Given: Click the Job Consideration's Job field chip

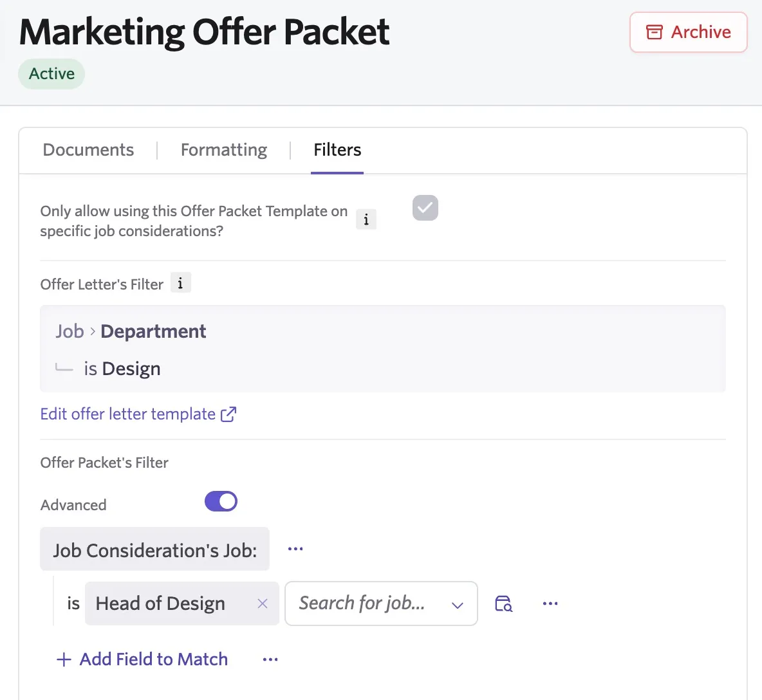Looking at the screenshot, I should click(x=154, y=549).
